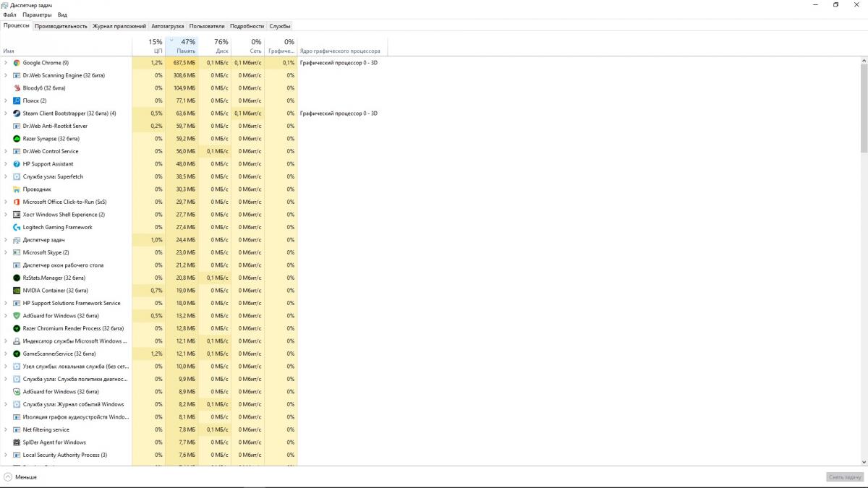Click the Диспетчер окон рабочего стола icon
868x488 pixels.
pos(17,265)
